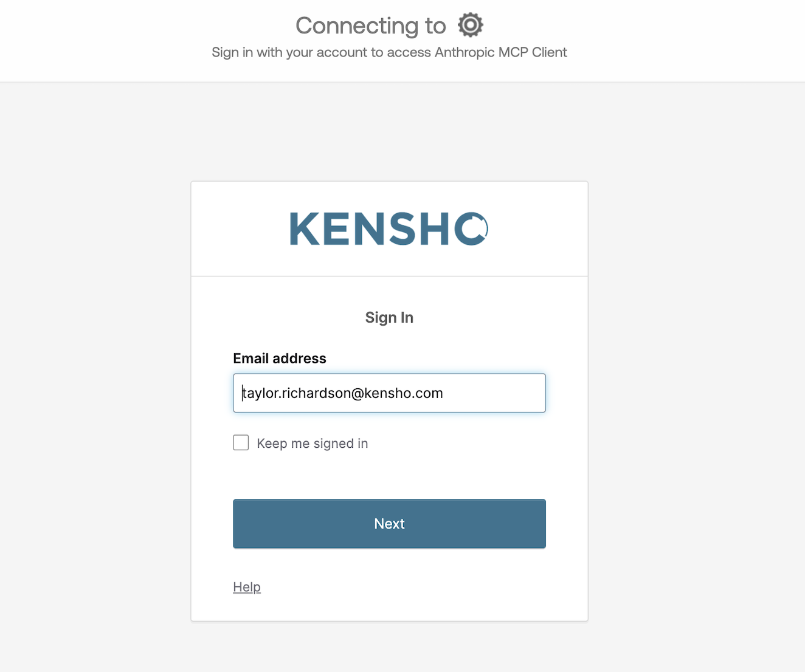Image resolution: width=805 pixels, height=672 pixels.
Task: Click the circular O emblem in Kensho logo
Action: (x=471, y=229)
